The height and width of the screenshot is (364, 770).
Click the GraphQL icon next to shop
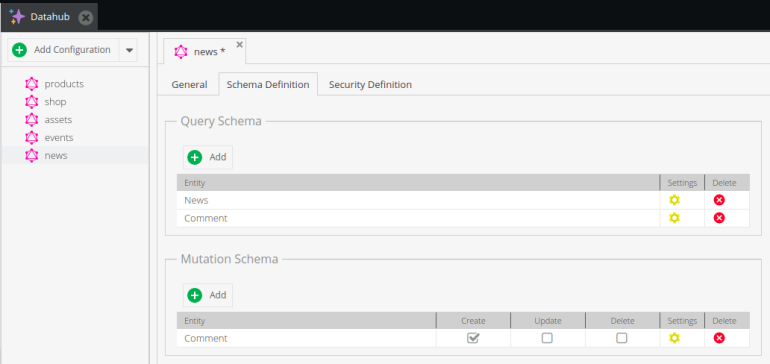(31, 102)
